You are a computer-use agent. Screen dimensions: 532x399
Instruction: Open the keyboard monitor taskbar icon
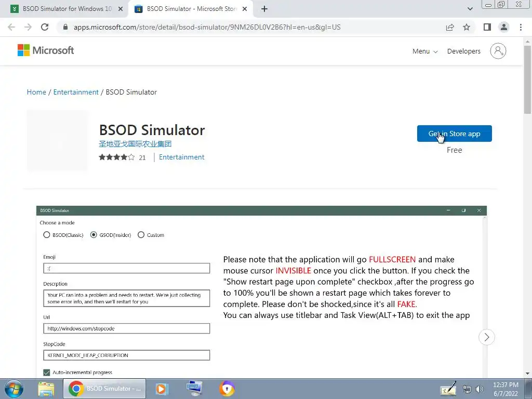pyautogui.click(x=195, y=389)
